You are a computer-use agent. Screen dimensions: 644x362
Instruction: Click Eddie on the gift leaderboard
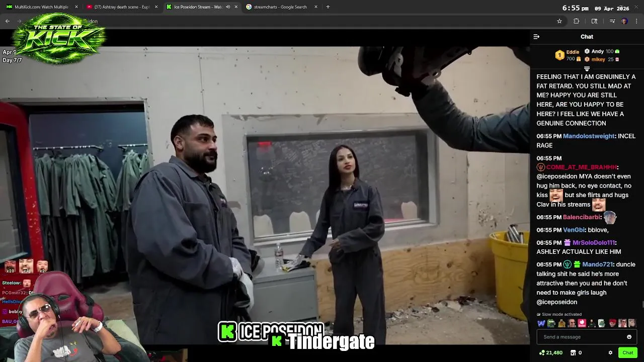pos(573,52)
